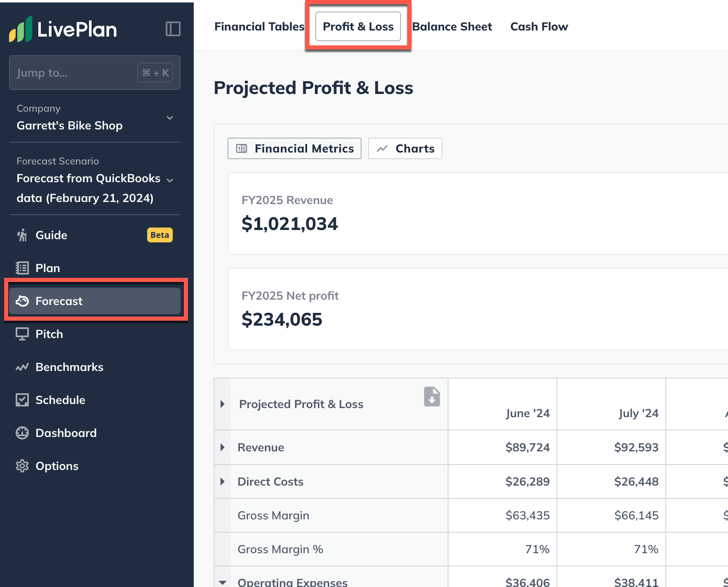Screen dimensions: 728x587
Task: Open the Balance Sheet tab
Action: pos(452,26)
